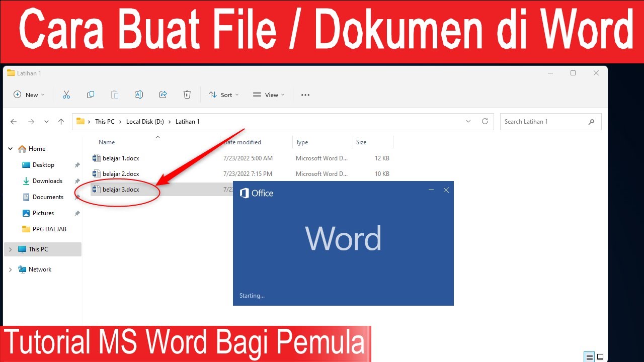644x362 pixels.
Task: Expand the Network tree node
Action: tap(10, 269)
